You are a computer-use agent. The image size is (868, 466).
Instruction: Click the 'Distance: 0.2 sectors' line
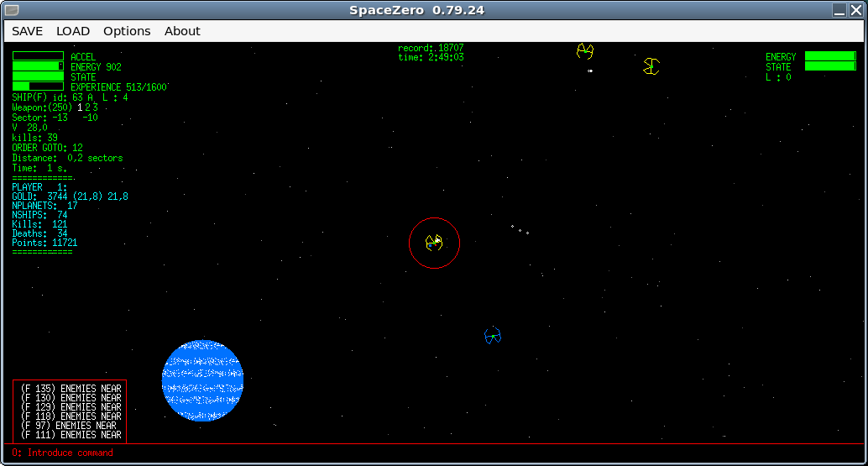click(x=67, y=158)
